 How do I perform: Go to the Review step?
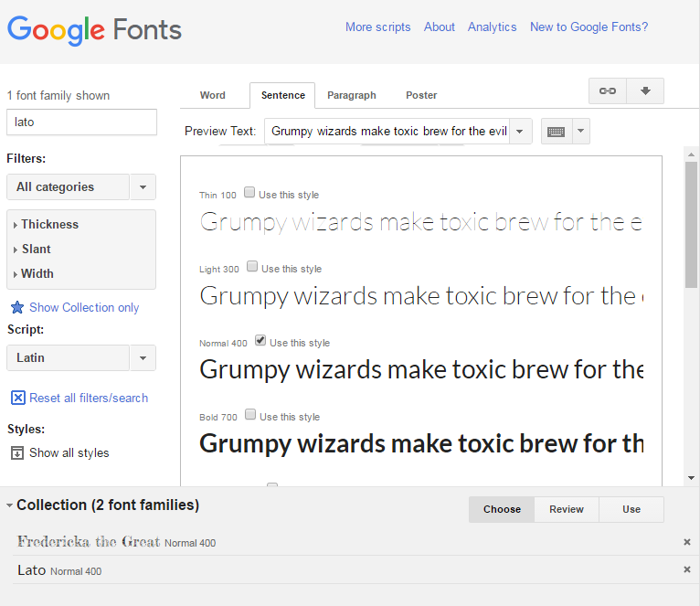click(x=567, y=509)
